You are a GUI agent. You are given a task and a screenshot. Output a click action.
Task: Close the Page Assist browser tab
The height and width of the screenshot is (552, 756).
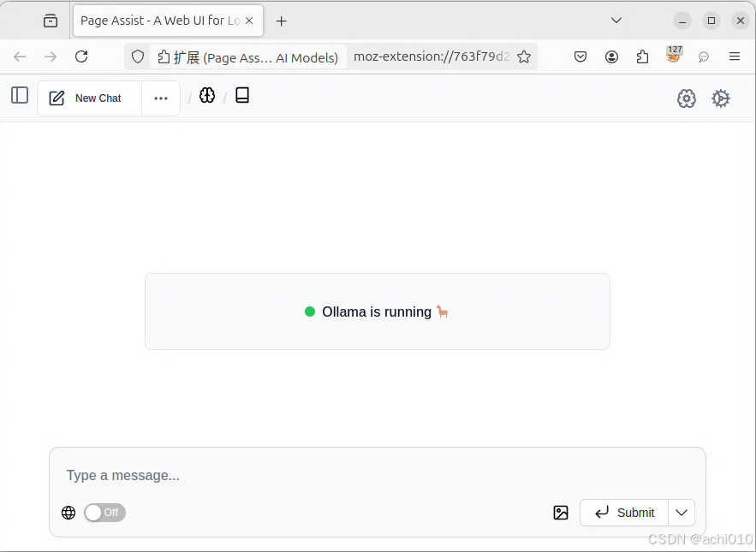click(249, 21)
